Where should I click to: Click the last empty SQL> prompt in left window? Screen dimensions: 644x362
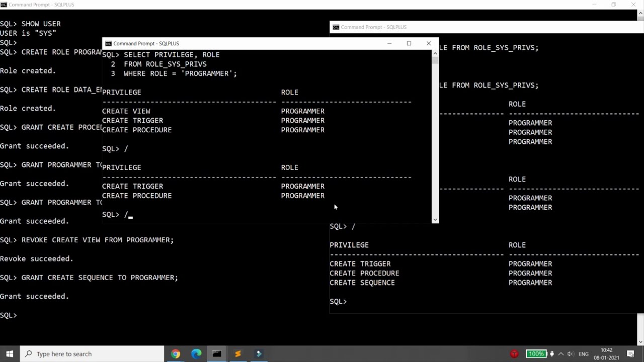pos(9,315)
